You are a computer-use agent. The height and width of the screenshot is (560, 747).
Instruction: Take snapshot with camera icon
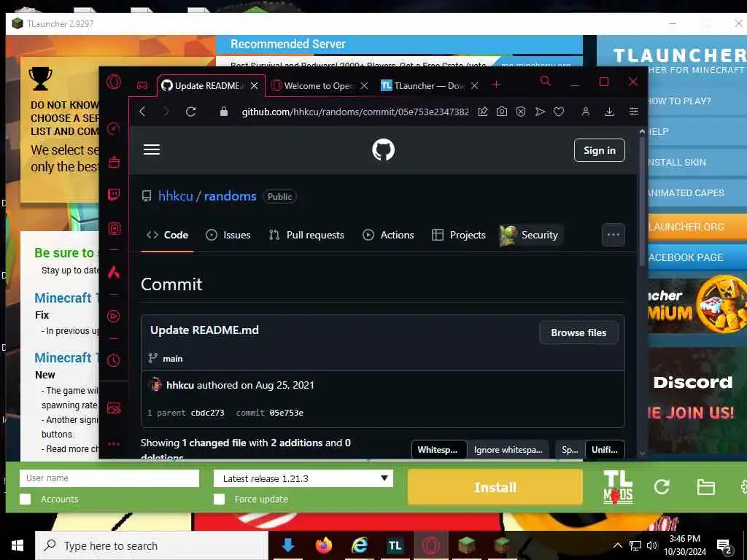502,112
